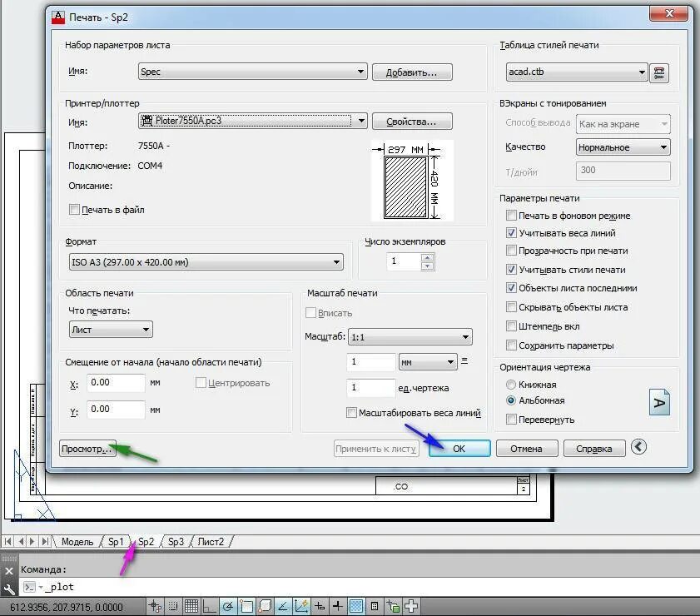700x616 pixels.
Task: Toggle 3D Object Snap status icon
Action: (x=265, y=606)
